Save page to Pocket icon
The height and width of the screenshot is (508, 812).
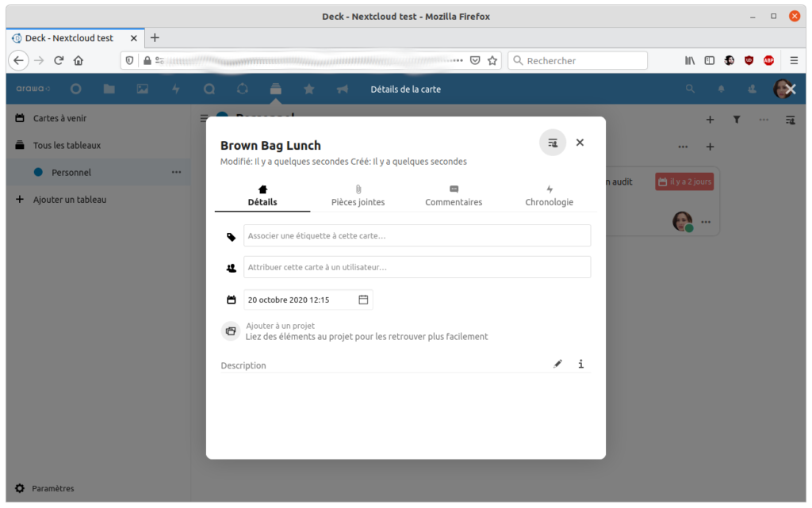click(475, 60)
